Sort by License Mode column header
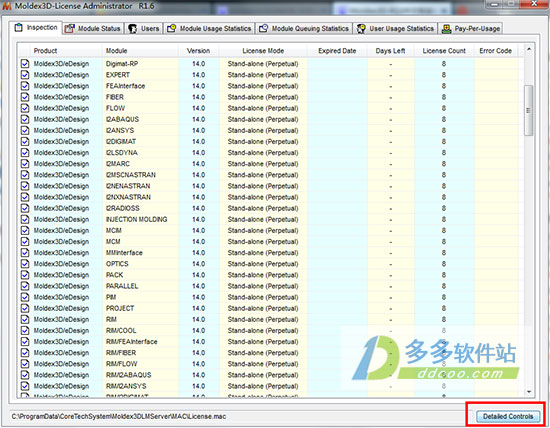Image resolution: width=550 pixels, height=428 pixels. tap(263, 51)
